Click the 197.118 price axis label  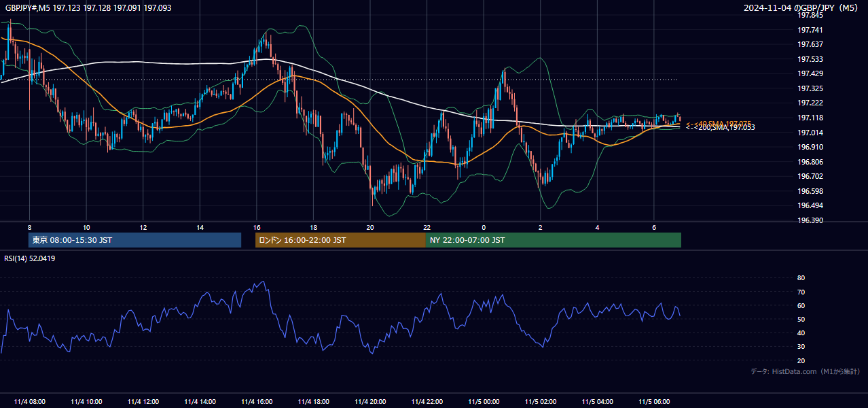[809, 118]
